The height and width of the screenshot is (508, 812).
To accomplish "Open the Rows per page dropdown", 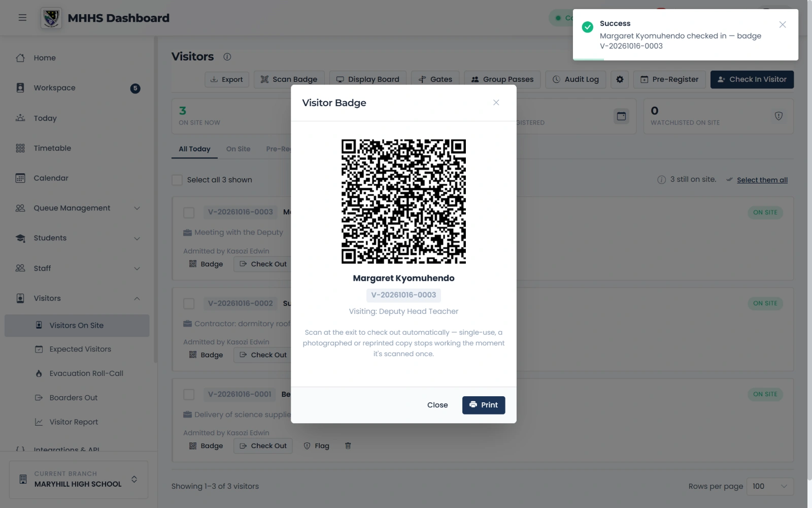I will (x=770, y=486).
